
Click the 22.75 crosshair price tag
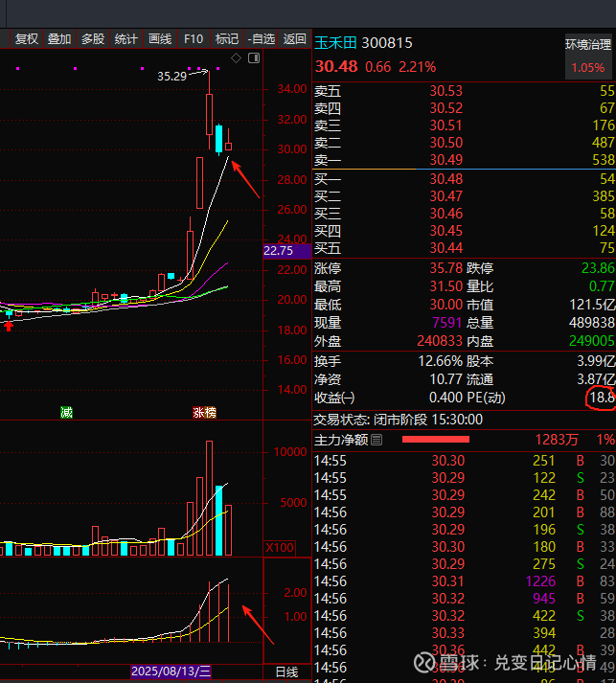[287, 251]
